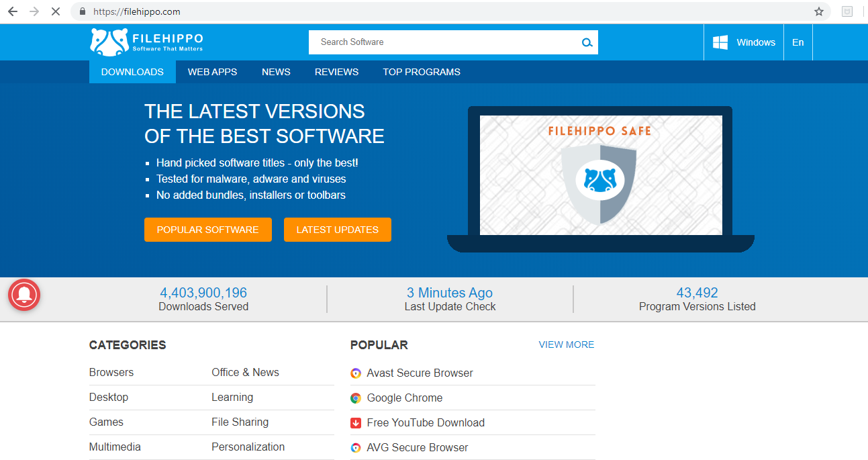The height and width of the screenshot is (460, 868).
Task: Click the Free YouTube Download icon
Action: [356, 423]
